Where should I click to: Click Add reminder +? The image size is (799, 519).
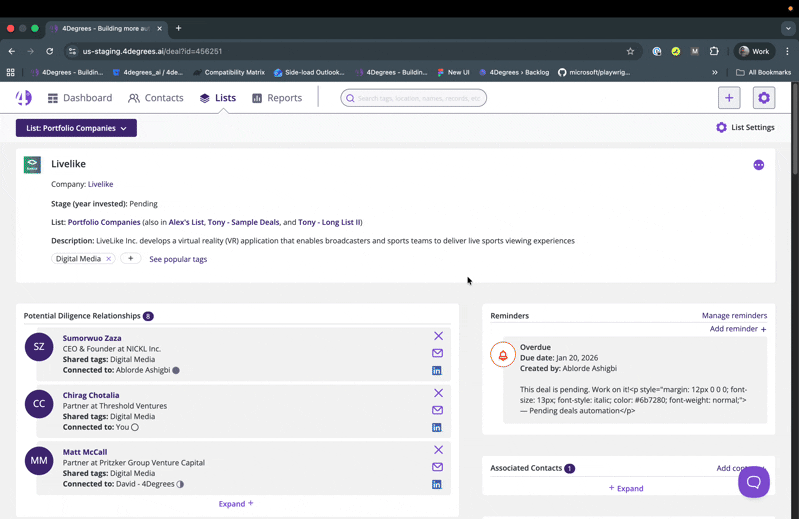click(738, 329)
